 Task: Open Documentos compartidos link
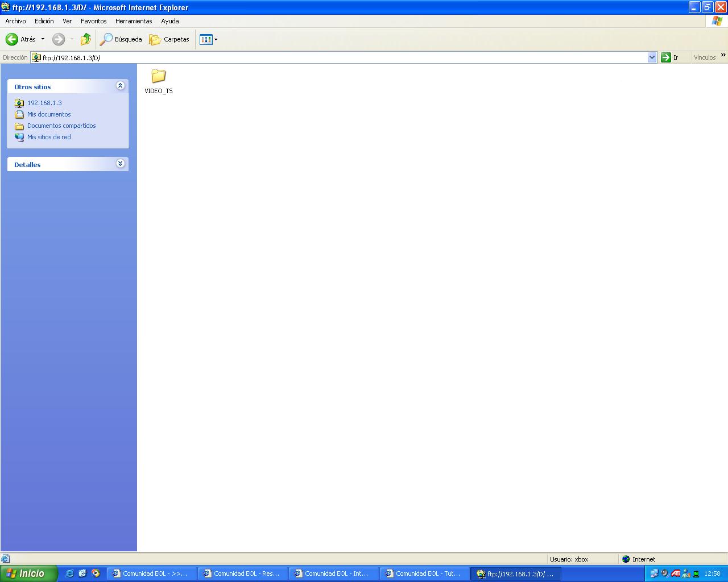(x=61, y=126)
